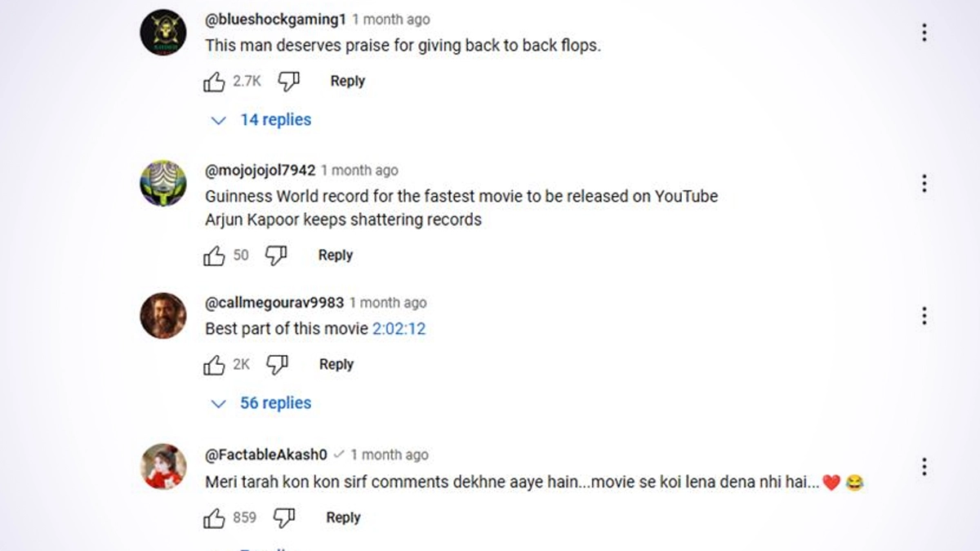The image size is (980, 551).
Task: Click the @mojojojol7942 profile picture
Action: [x=163, y=184]
